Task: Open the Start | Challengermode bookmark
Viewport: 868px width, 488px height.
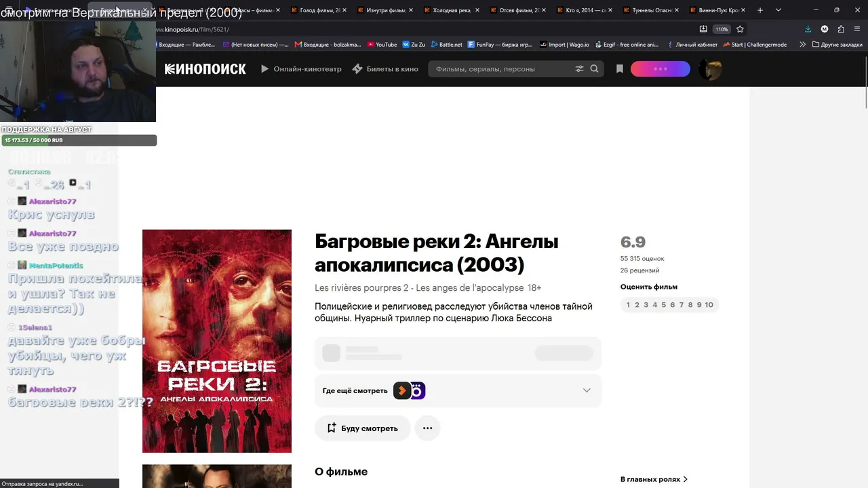Action: coord(755,45)
